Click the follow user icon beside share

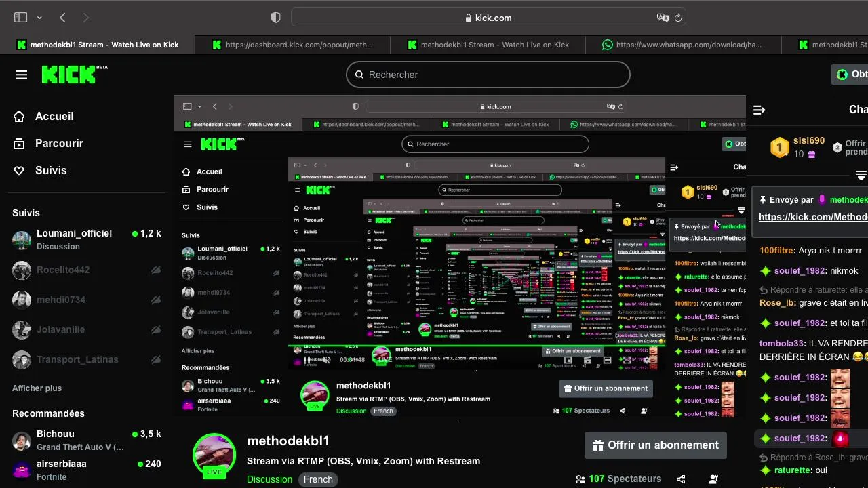713,479
